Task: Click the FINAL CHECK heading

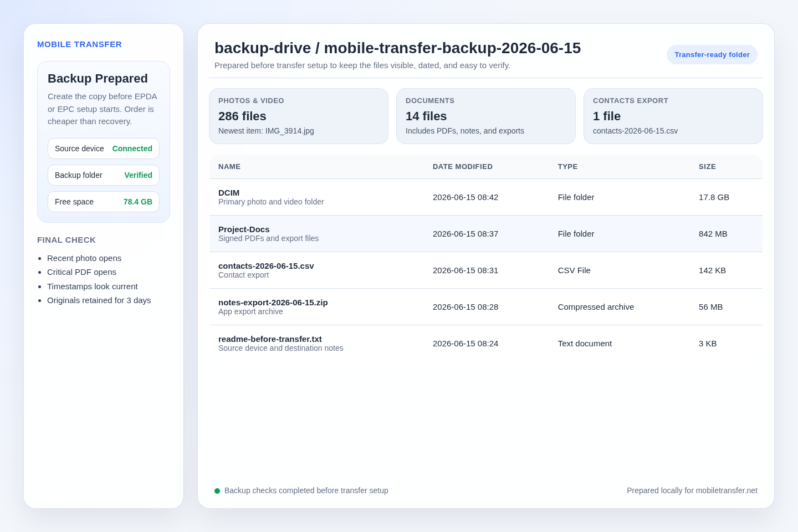Action: click(66, 240)
